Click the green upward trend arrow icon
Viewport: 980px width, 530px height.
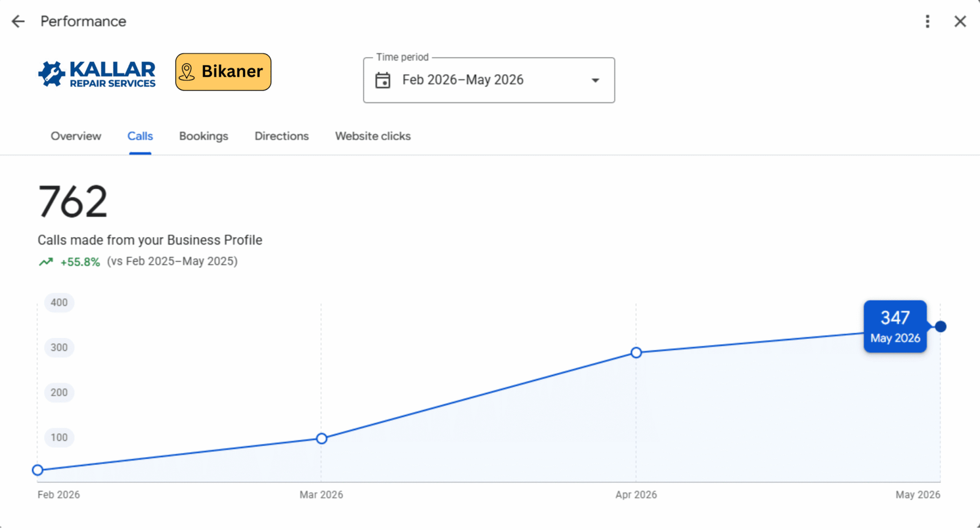(x=46, y=262)
